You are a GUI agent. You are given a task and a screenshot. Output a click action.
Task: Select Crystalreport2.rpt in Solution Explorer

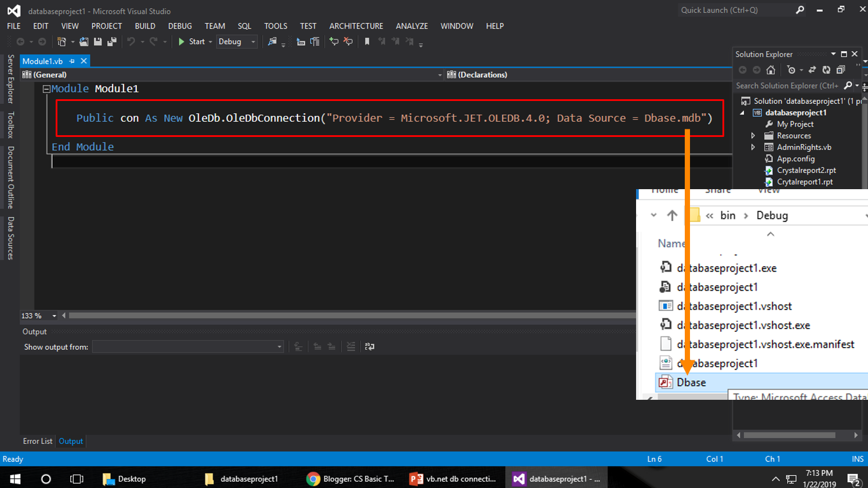click(806, 171)
